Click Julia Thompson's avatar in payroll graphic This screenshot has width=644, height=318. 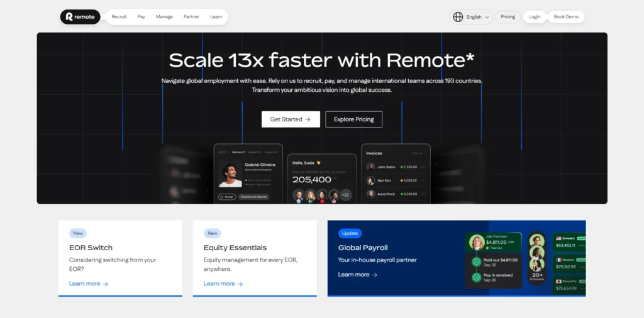[477, 242]
